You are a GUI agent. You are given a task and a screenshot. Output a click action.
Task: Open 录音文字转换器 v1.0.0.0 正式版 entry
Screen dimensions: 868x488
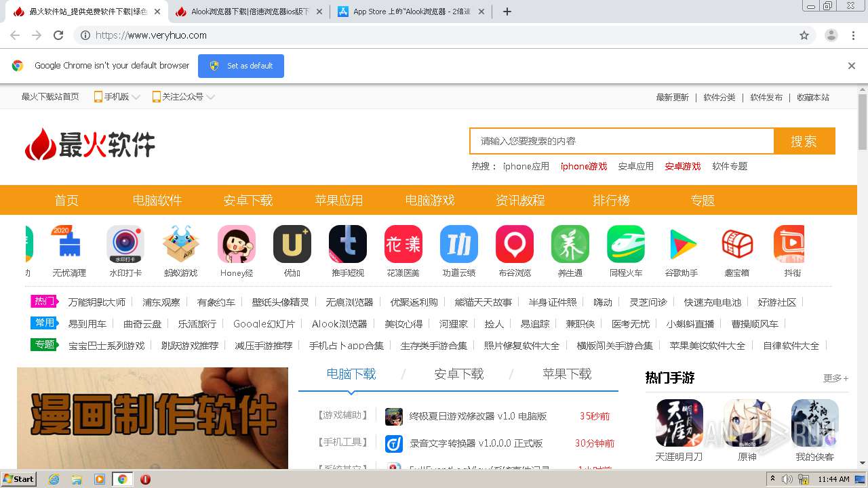[x=476, y=443]
